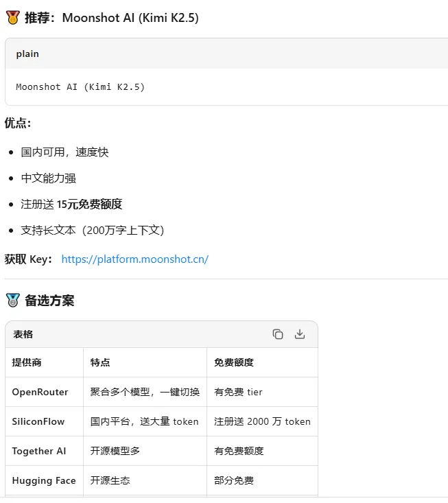Click the gold medal emoji by the 推荐 heading
The image size is (448, 503).
coord(13,18)
